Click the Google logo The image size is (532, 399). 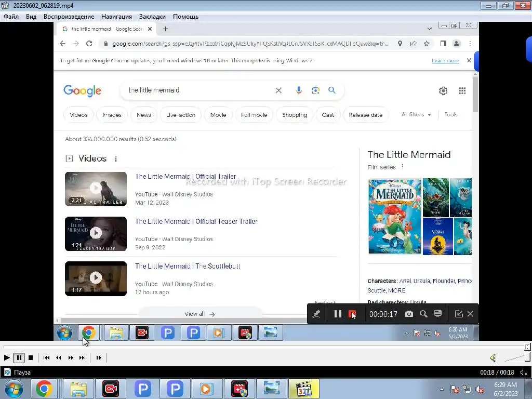[x=83, y=91]
